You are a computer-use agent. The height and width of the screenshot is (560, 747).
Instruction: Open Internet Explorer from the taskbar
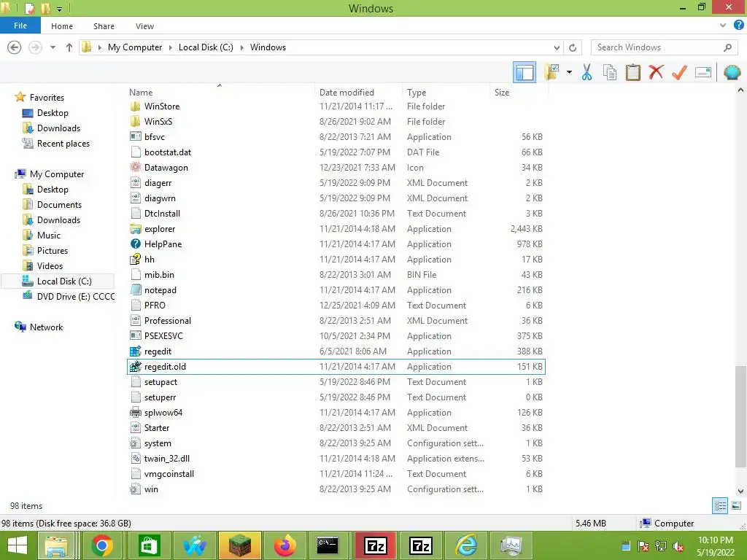[x=466, y=545]
